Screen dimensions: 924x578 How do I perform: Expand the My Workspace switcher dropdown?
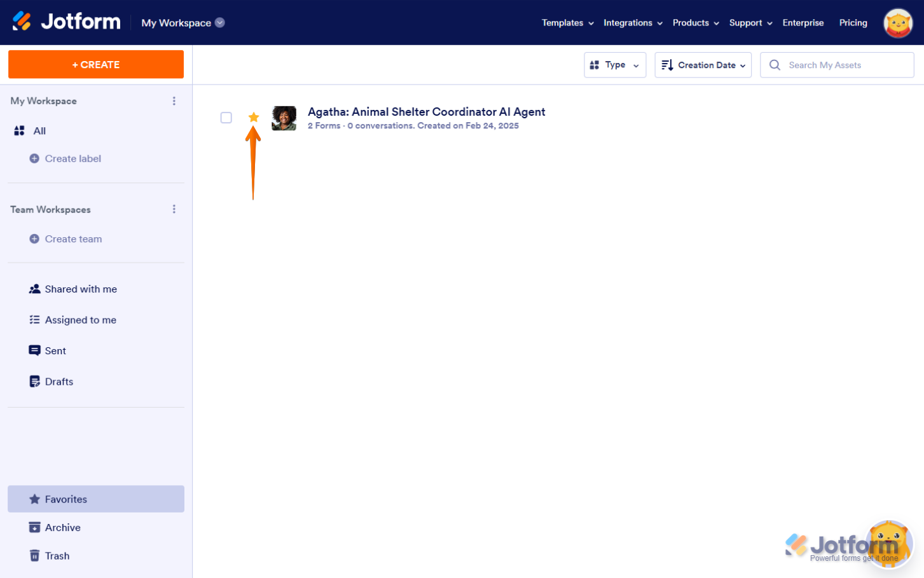(x=183, y=23)
